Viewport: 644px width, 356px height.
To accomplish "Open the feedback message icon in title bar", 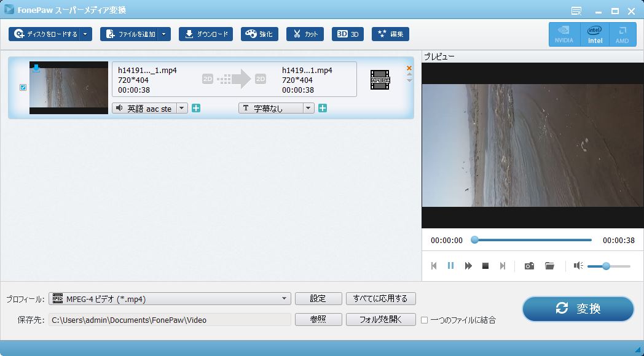I will [x=576, y=11].
